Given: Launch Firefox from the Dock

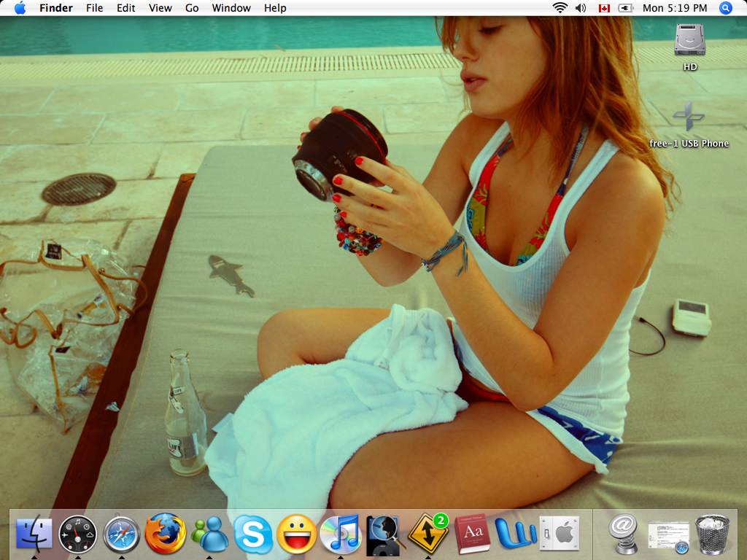Looking at the screenshot, I should click(x=165, y=534).
